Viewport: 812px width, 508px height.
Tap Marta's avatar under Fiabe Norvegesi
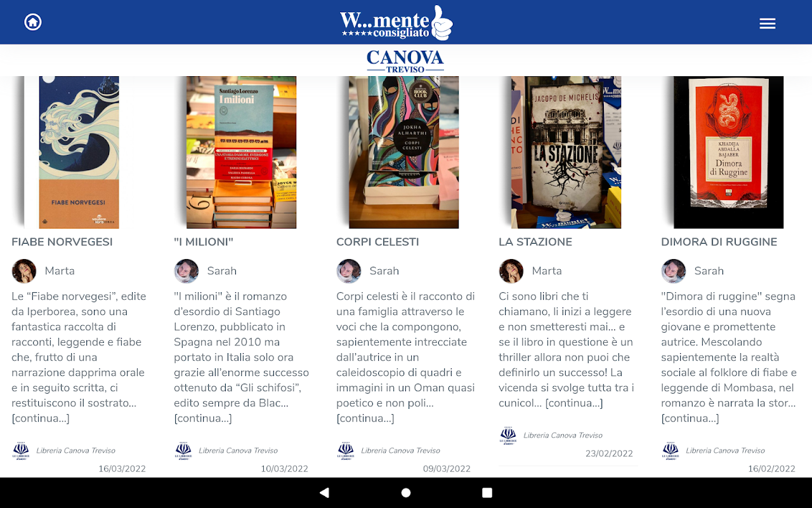[24, 271]
